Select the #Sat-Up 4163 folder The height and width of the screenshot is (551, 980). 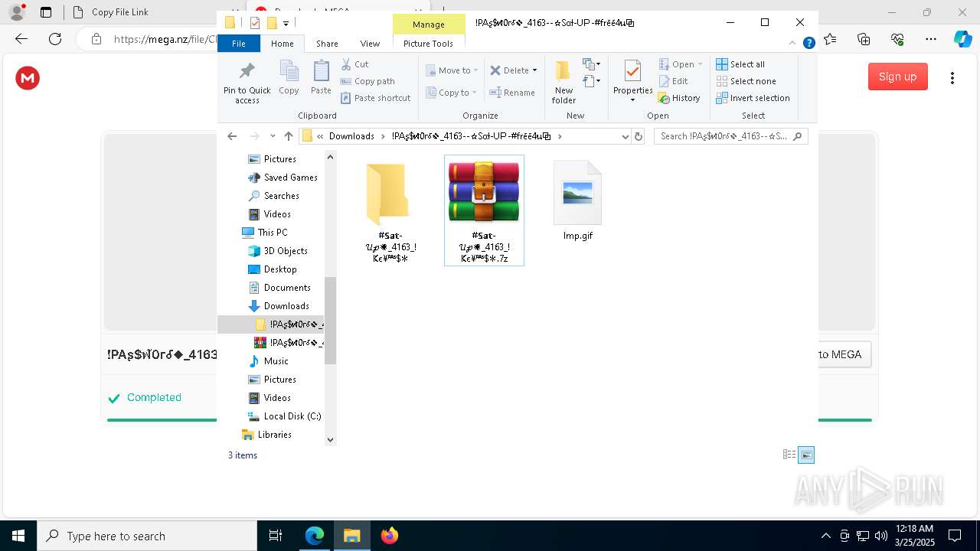point(390,211)
